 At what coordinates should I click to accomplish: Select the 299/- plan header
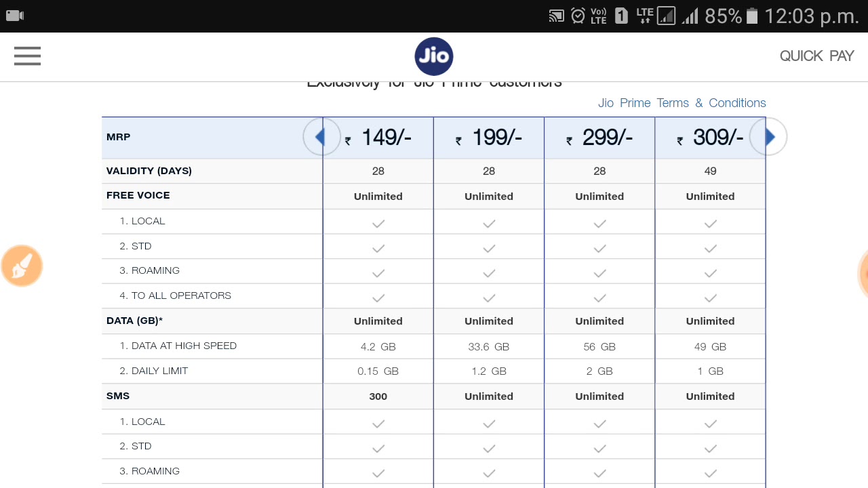pyautogui.click(x=599, y=138)
